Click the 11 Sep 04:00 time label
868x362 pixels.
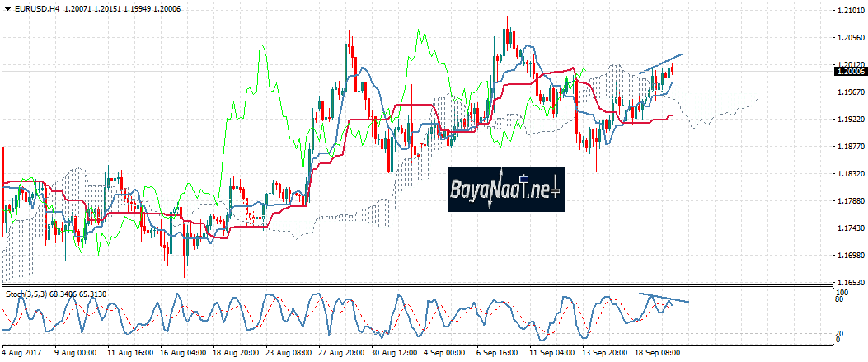(x=553, y=353)
